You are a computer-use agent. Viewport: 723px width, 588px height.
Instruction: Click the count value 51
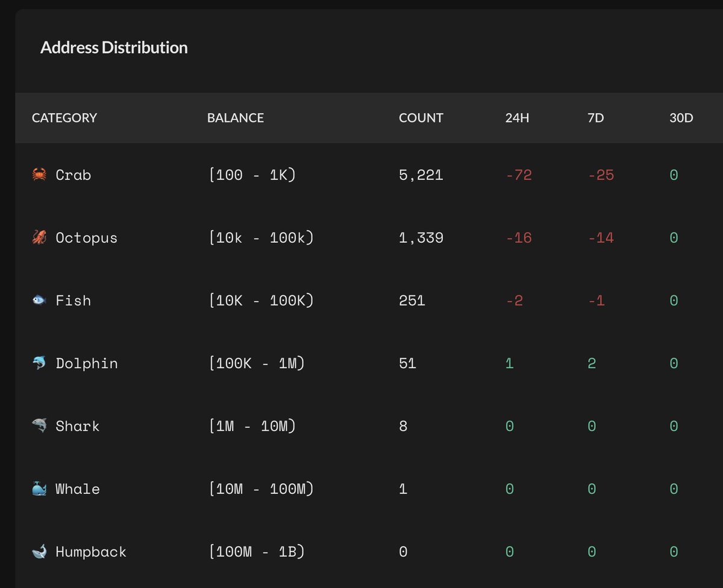point(408,363)
